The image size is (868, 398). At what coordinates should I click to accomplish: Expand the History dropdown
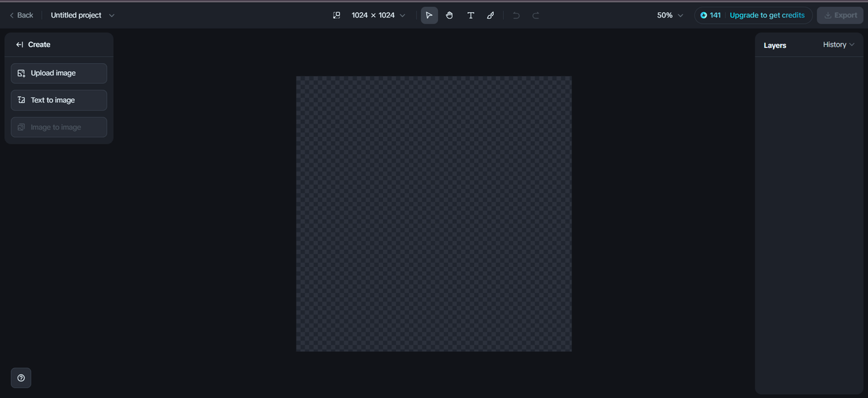click(839, 45)
